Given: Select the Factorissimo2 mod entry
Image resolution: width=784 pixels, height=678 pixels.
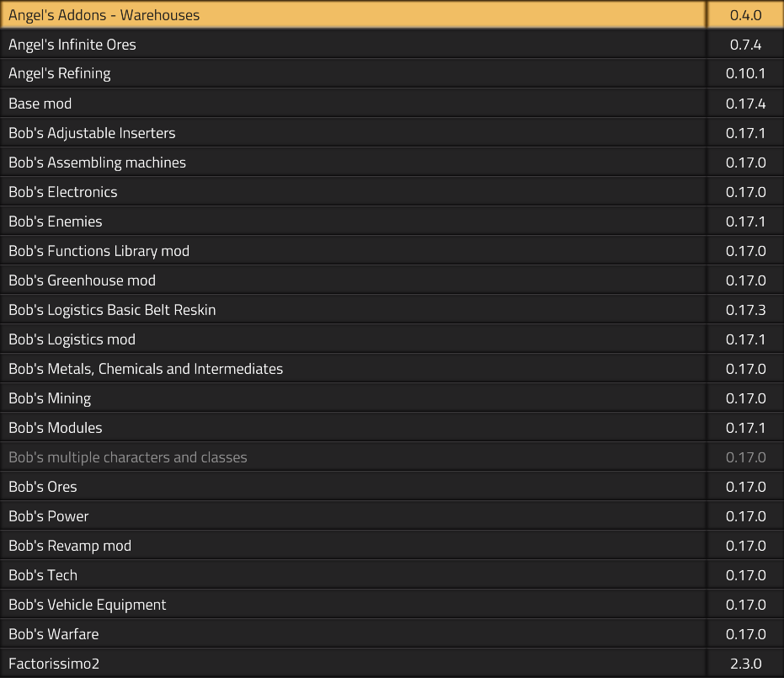Looking at the screenshot, I should click(54, 664).
